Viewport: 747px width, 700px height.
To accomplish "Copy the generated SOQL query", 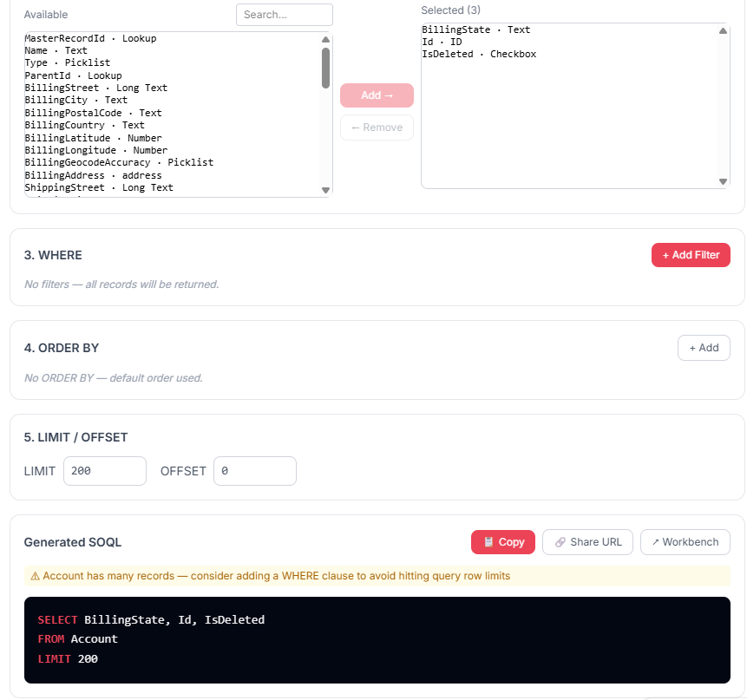I will coord(502,541).
